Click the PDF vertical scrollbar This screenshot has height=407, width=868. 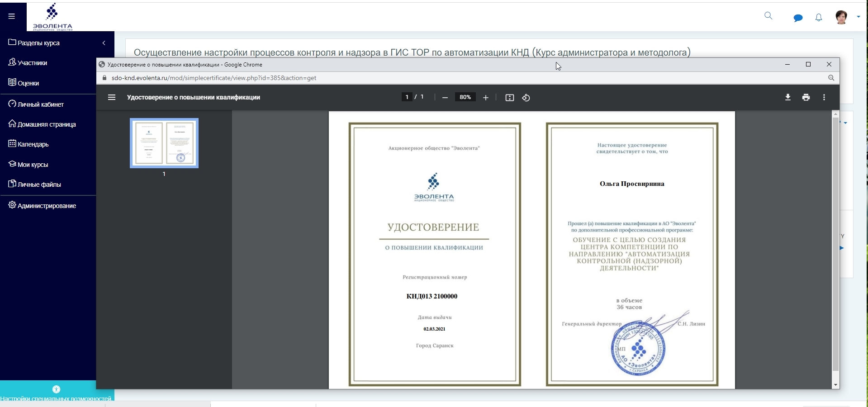[x=835, y=244]
